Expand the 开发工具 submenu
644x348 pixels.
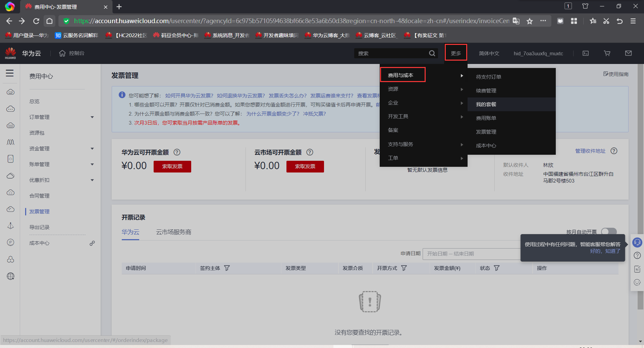(424, 117)
